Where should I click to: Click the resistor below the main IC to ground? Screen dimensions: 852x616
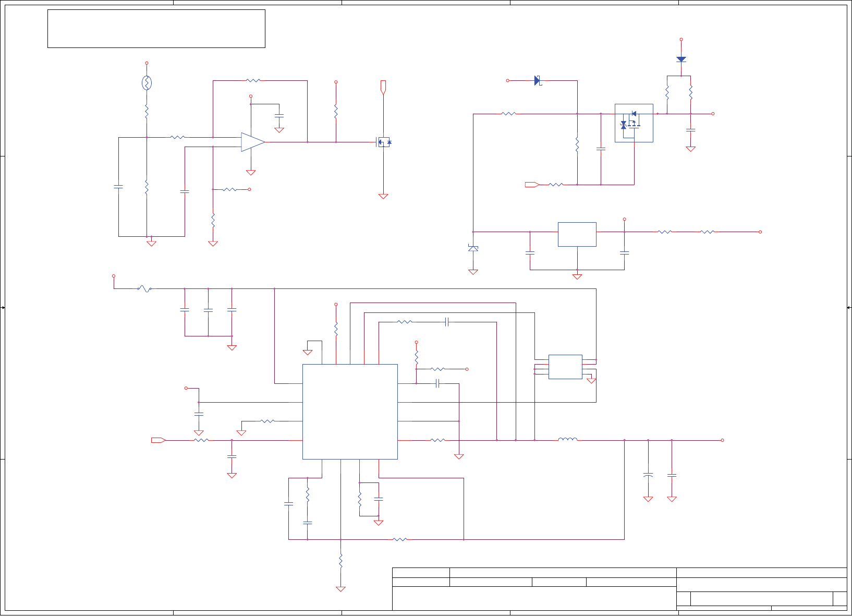[340, 562]
